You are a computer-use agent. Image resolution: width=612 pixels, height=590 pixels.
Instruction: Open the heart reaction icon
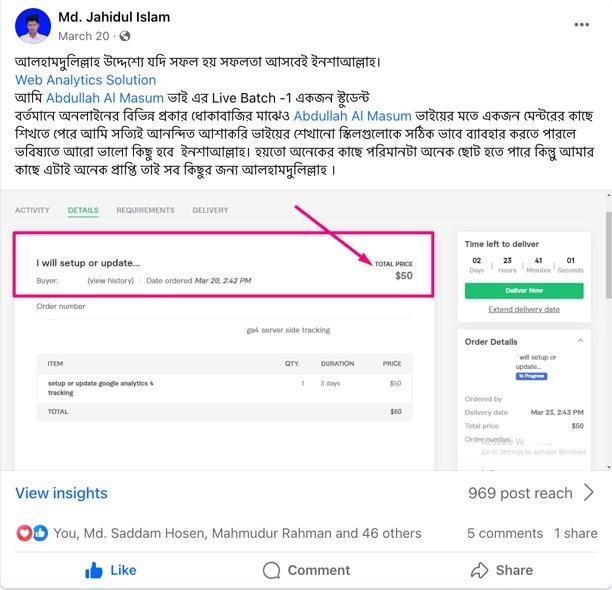pos(24,533)
